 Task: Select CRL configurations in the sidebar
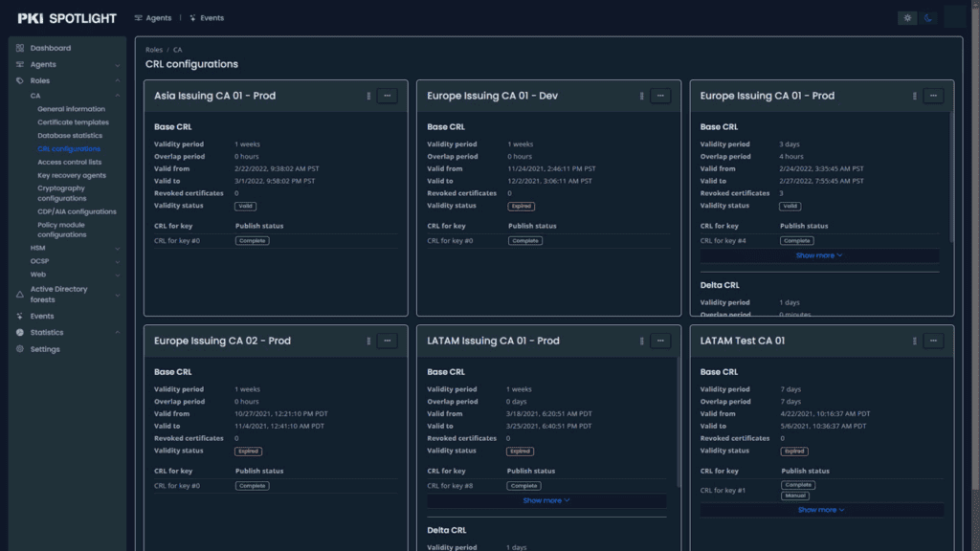point(69,148)
